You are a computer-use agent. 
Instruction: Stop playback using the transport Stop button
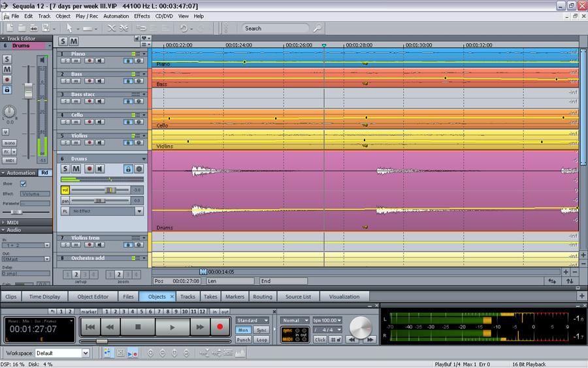pyautogui.click(x=139, y=326)
